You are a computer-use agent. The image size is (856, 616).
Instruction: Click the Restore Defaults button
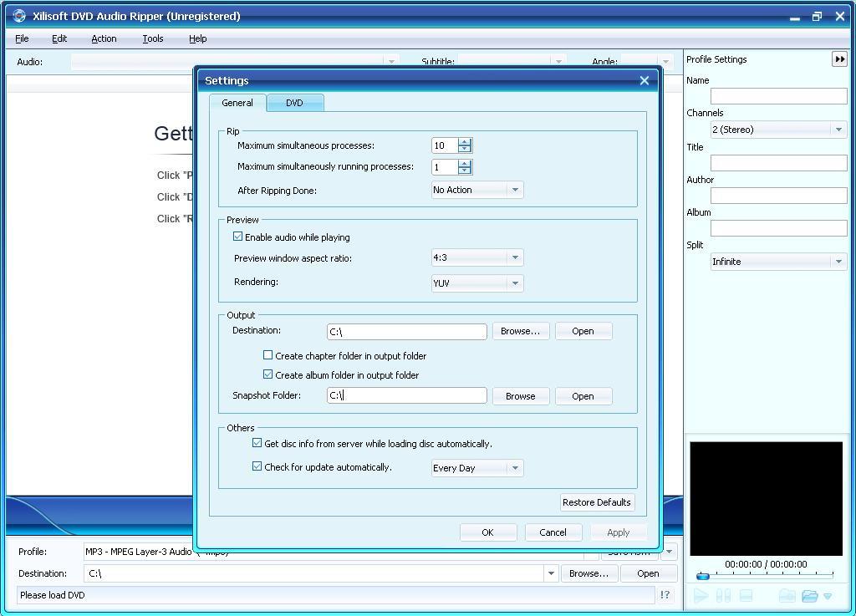coord(596,501)
